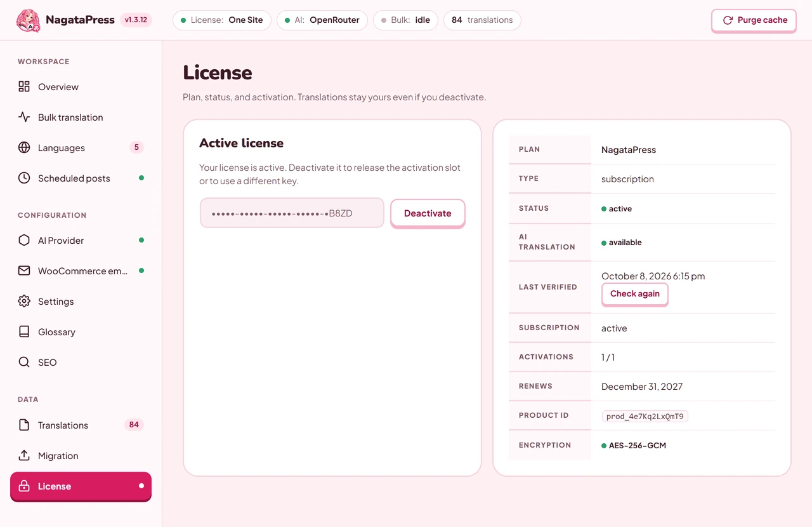812x527 pixels.
Task: Click the Migration upload icon
Action: click(24, 455)
